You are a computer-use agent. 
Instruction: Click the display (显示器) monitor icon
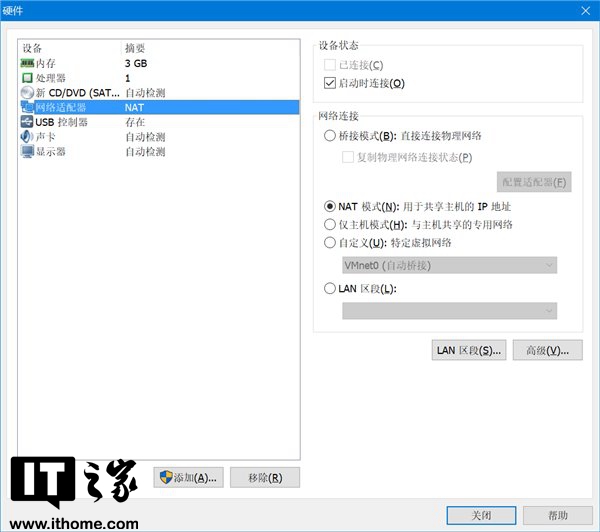point(27,152)
